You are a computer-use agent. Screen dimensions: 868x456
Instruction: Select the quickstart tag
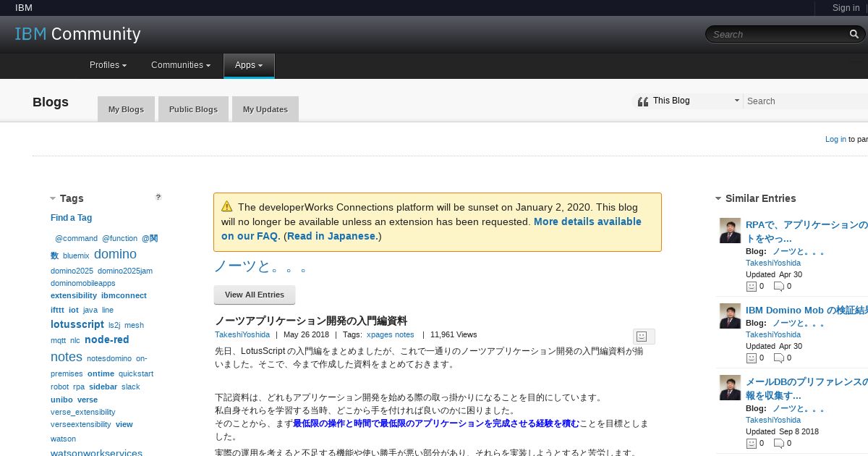click(136, 373)
